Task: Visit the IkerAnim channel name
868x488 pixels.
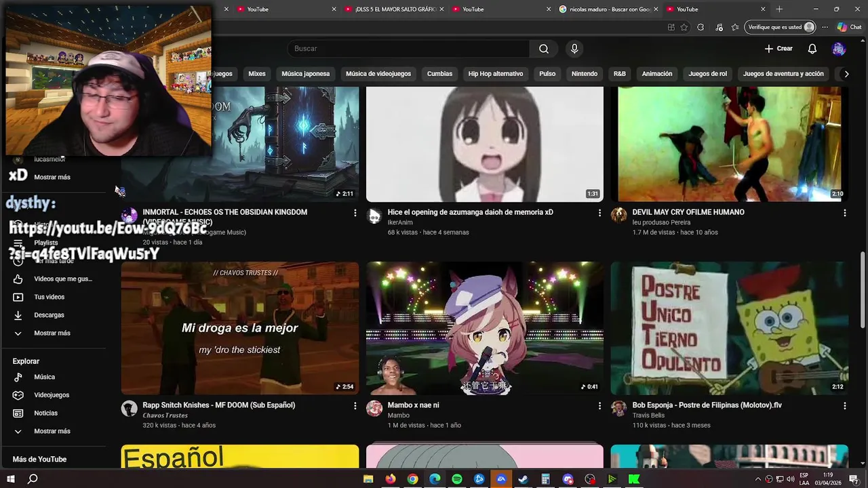Action: click(x=400, y=222)
